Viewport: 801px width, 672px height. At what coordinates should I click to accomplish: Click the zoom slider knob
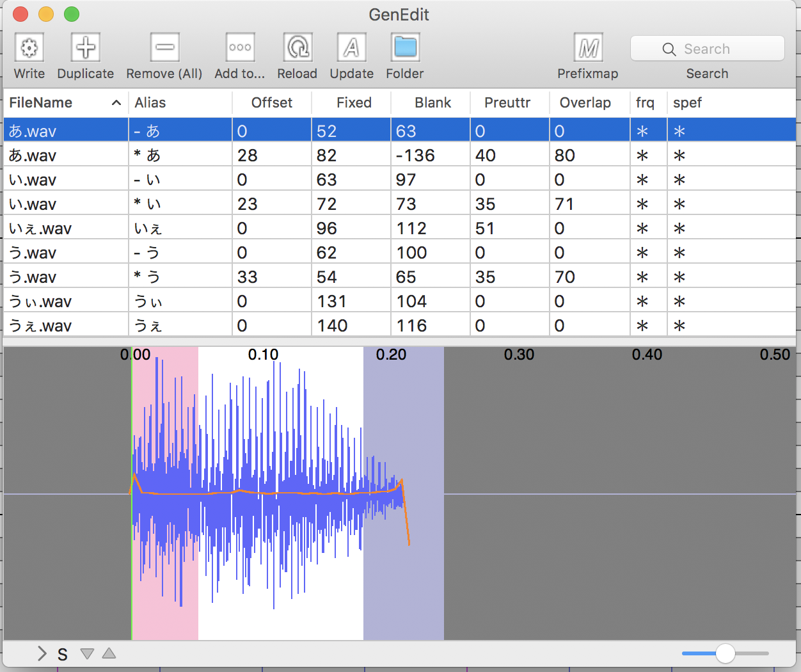[726, 653]
